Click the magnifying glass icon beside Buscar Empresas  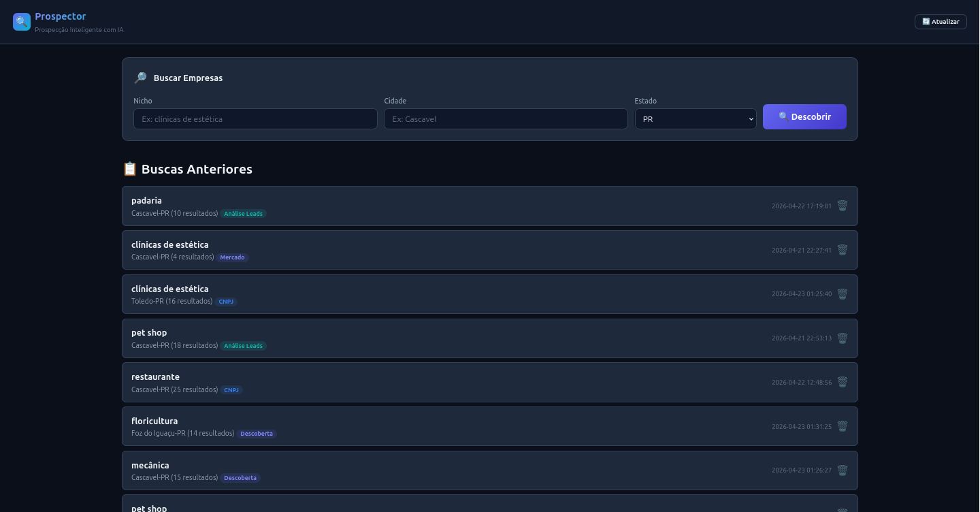tap(140, 77)
